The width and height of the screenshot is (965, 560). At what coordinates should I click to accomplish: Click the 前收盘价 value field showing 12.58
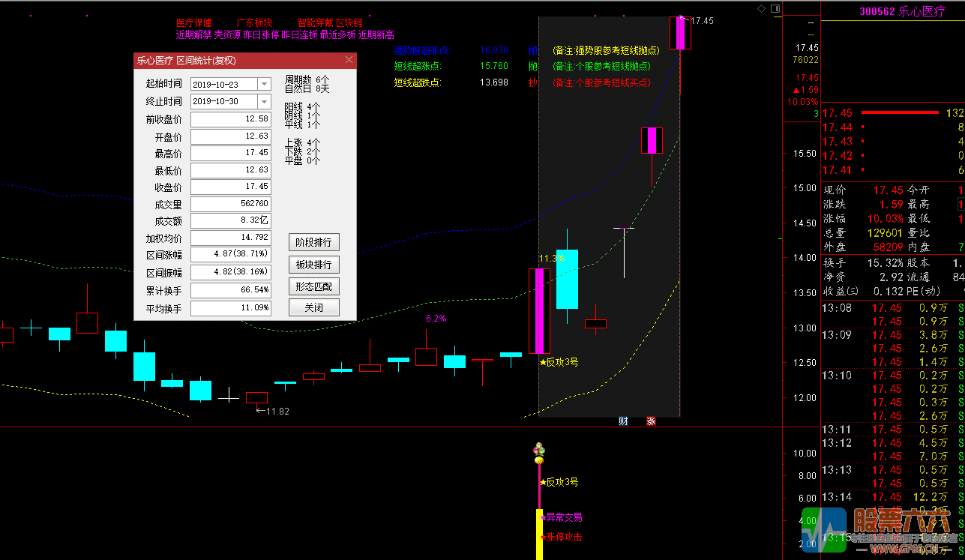point(230,118)
